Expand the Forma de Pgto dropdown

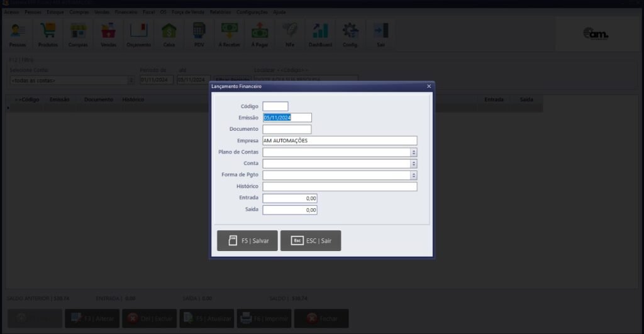pyautogui.click(x=413, y=175)
